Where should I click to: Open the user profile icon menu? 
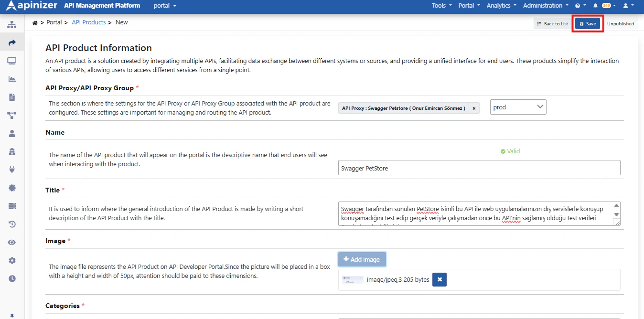click(x=629, y=6)
